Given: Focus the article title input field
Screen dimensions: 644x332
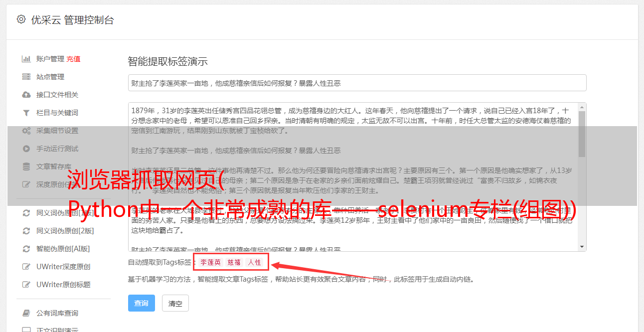Looking at the screenshot, I should coord(357,83).
